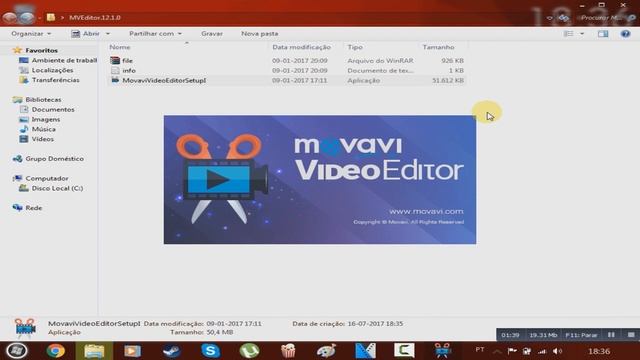Open Popcorn Time from the taskbar

coord(288,351)
